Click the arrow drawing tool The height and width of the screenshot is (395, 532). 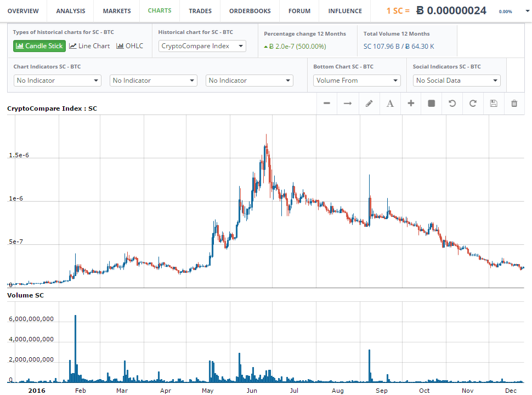click(x=348, y=103)
